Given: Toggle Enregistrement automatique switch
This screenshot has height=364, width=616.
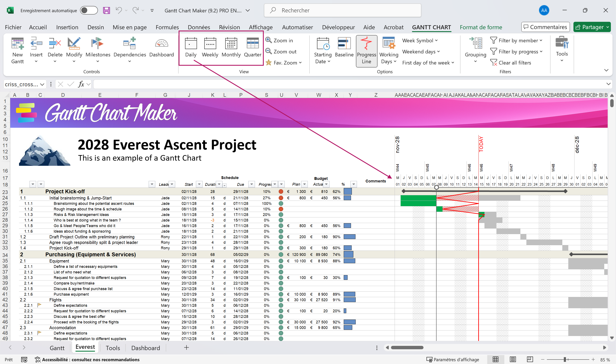Looking at the screenshot, I should coord(89,10).
